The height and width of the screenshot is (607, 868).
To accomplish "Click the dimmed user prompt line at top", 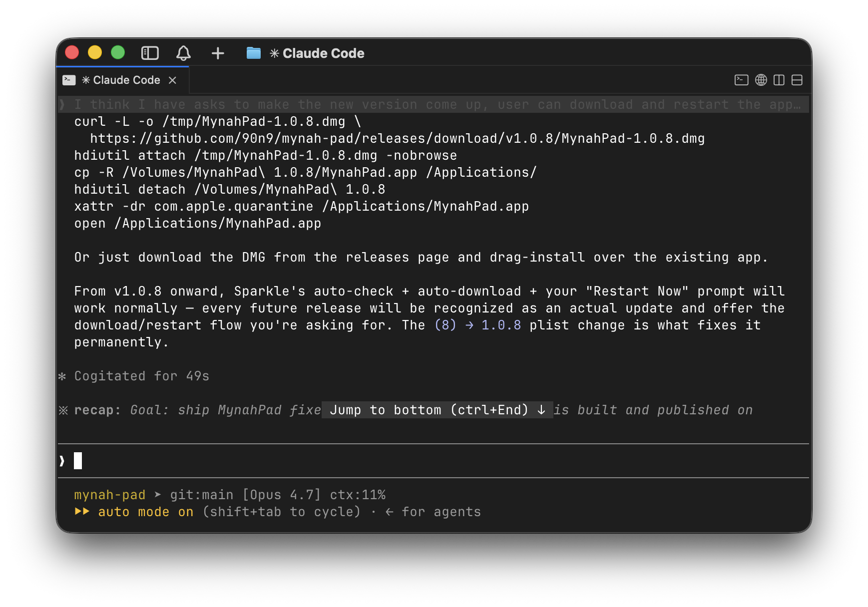I will [x=434, y=104].
